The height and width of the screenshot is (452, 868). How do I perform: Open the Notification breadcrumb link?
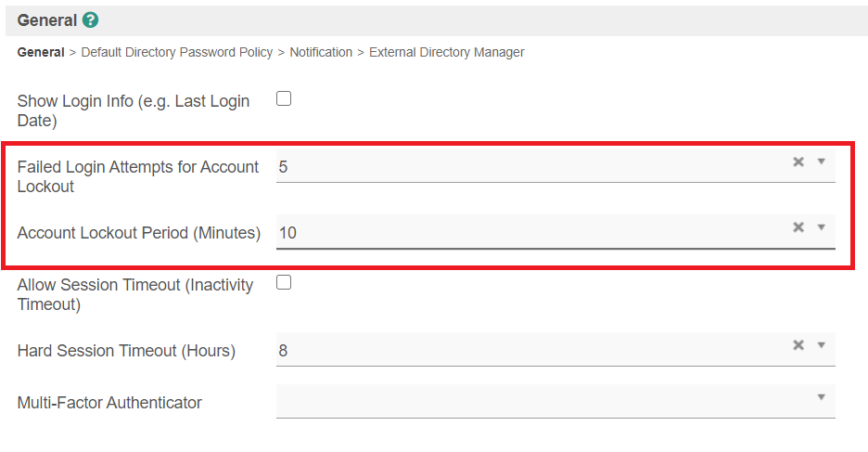321,53
